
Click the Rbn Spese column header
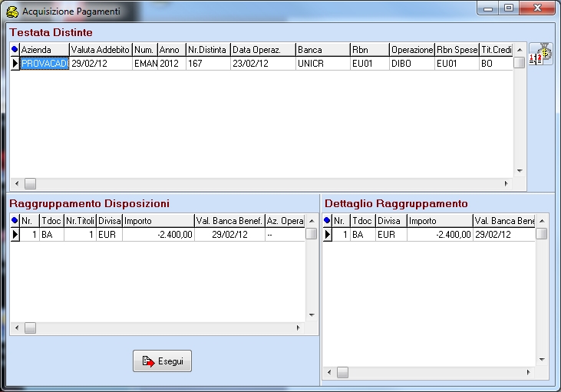click(x=457, y=49)
